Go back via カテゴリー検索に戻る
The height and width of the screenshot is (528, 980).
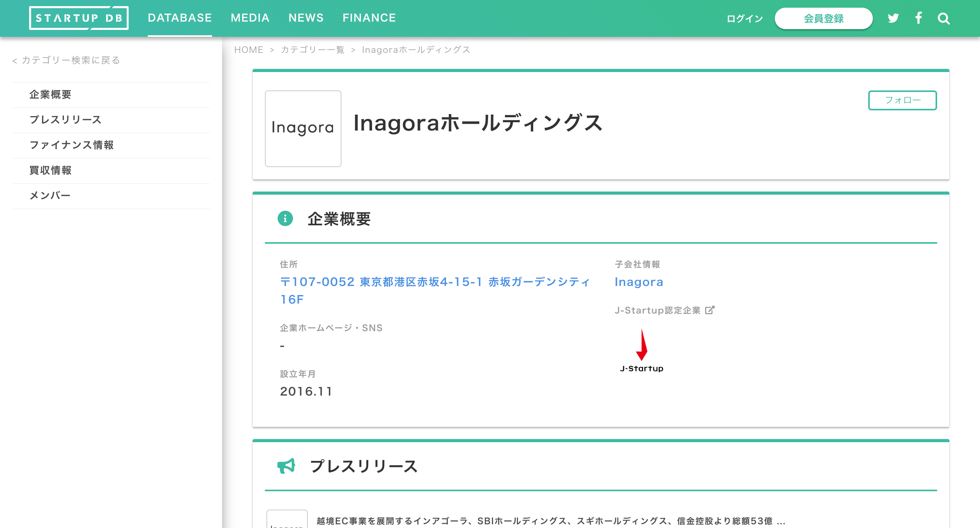tap(66, 60)
